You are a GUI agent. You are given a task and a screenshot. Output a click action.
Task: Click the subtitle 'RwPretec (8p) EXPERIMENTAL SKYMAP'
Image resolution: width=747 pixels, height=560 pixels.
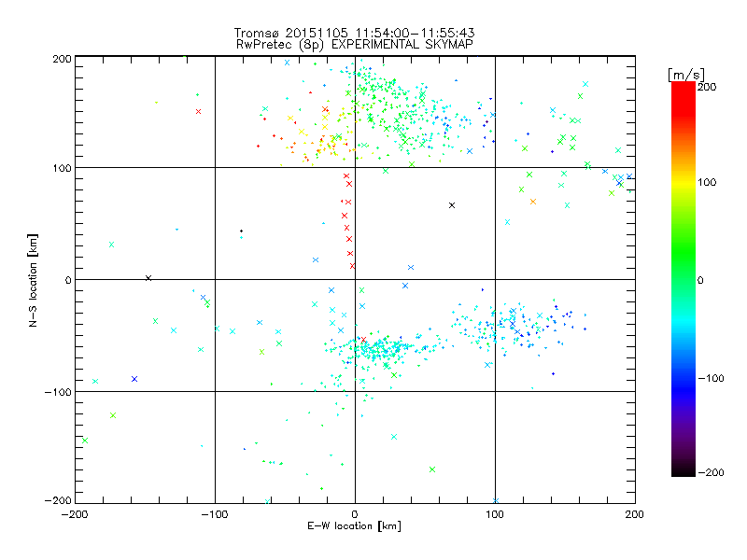[354, 44]
